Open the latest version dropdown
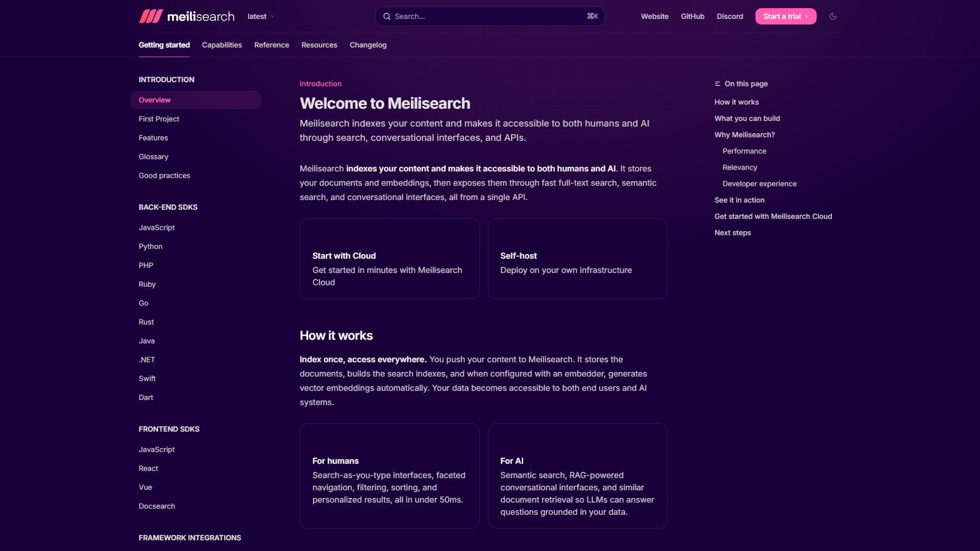The height and width of the screenshot is (551, 980). (x=261, y=16)
